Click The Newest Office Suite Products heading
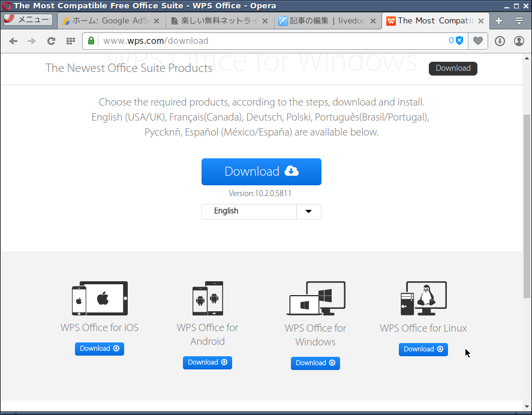The width and height of the screenshot is (532, 415). (x=129, y=68)
